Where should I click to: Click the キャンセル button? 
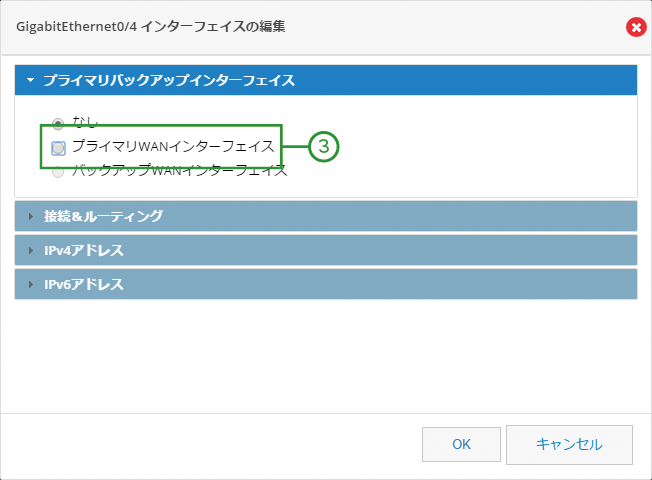tap(569, 444)
